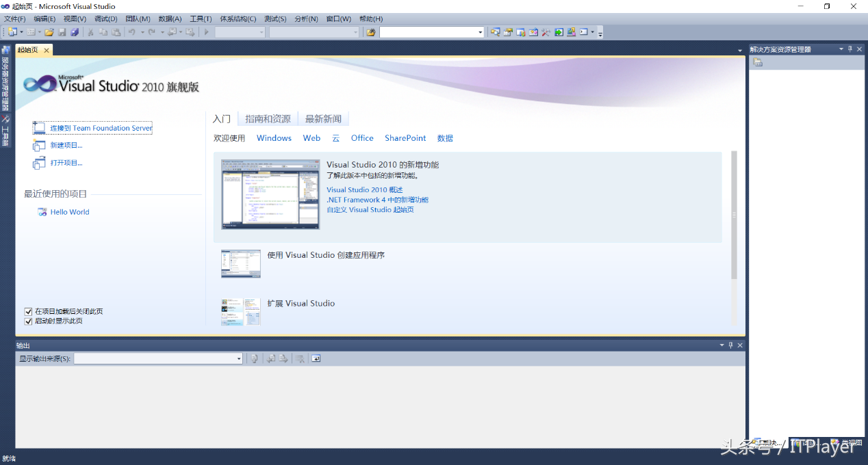Click the Save floppy disk icon
The height and width of the screenshot is (465, 868).
(x=62, y=32)
